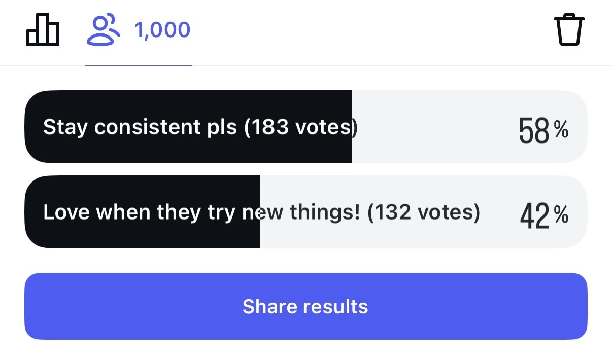Image resolution: width=612 pixels, height=364 pixels.
Task: Open voter details via the person icon
Action: pyautogui.click(x=104, y=29)
